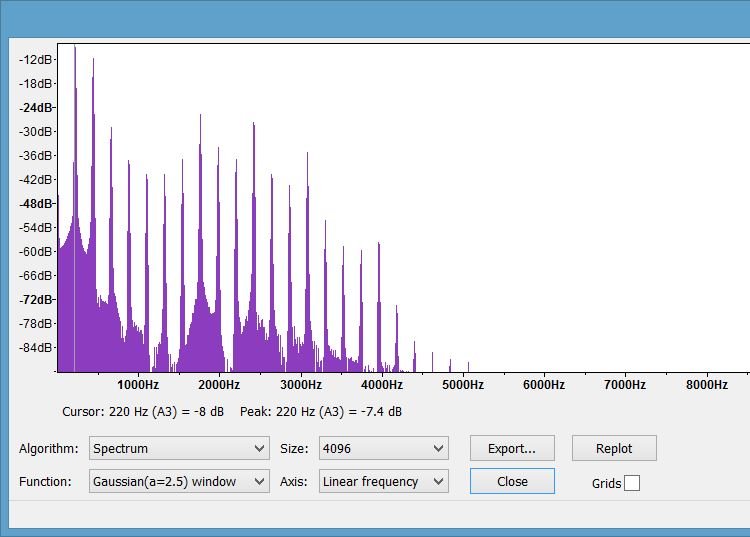Click the Close button in the dialog
This screenshot has height=537, width=750.
512,481
